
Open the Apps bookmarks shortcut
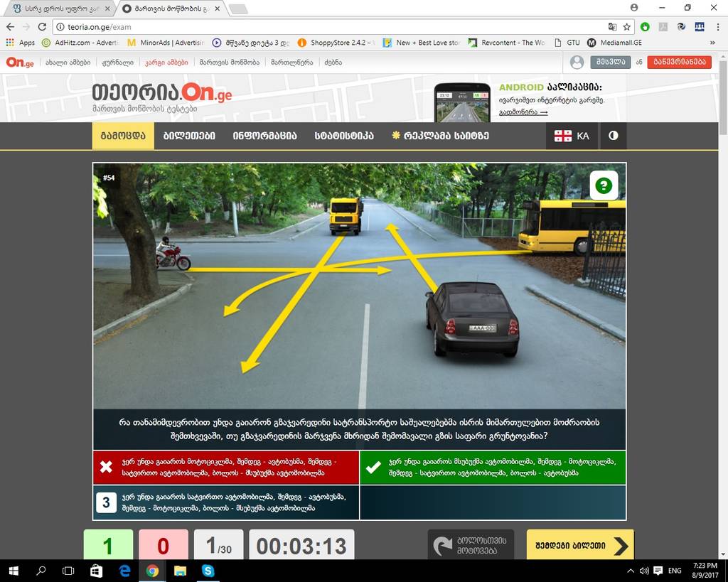pyautogui.click(x=20, y=43)
